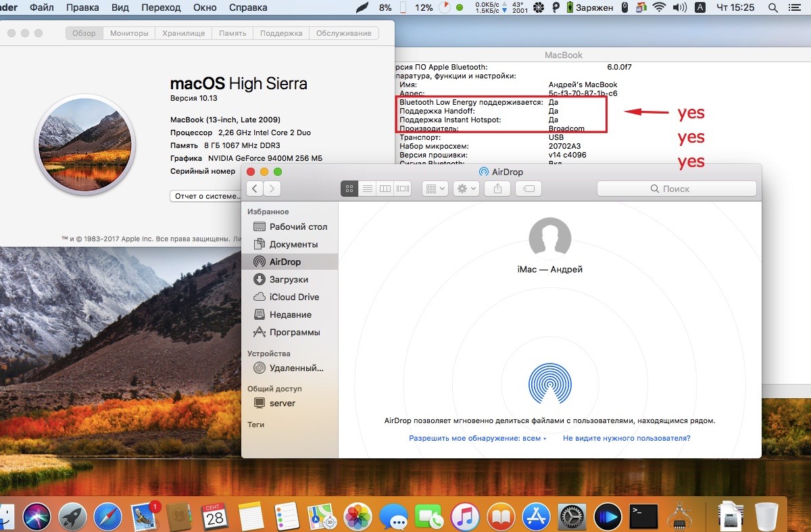Open Недавние in Finder sidebar
This screenshot has width=811, height=532.
[x=290, y=314]
